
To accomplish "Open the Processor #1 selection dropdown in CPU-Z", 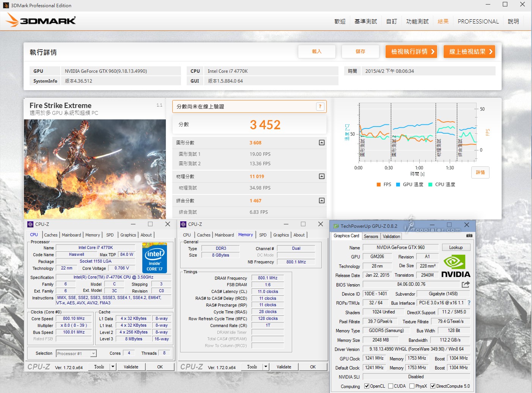I will pyautogui.click(x=76, y=354).
